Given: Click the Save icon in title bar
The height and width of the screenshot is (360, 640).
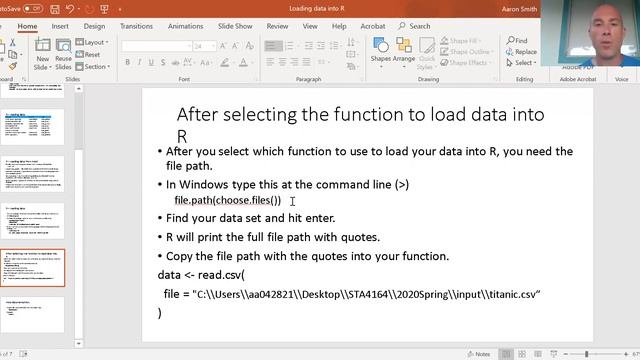Looking at the screenshot, I should pos(55,9).
